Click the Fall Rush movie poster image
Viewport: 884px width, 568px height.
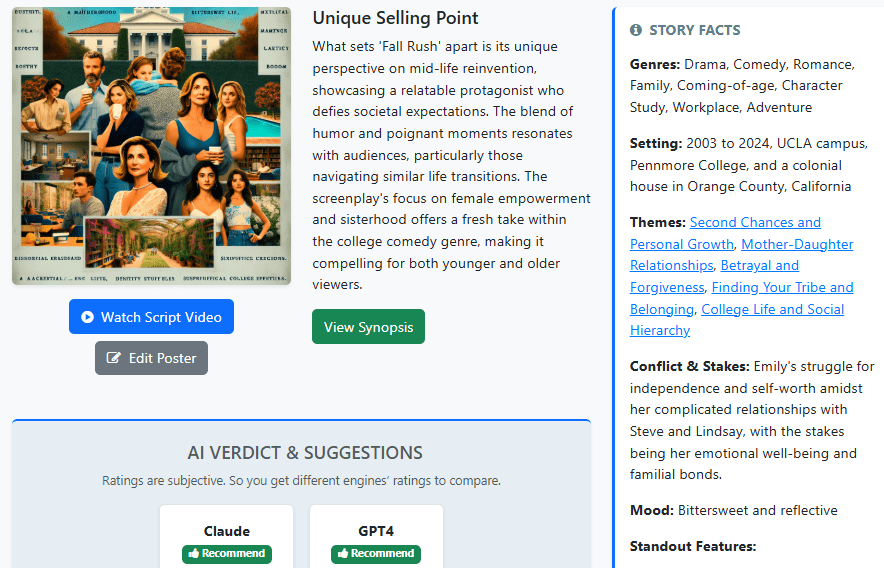click(151, 146)
